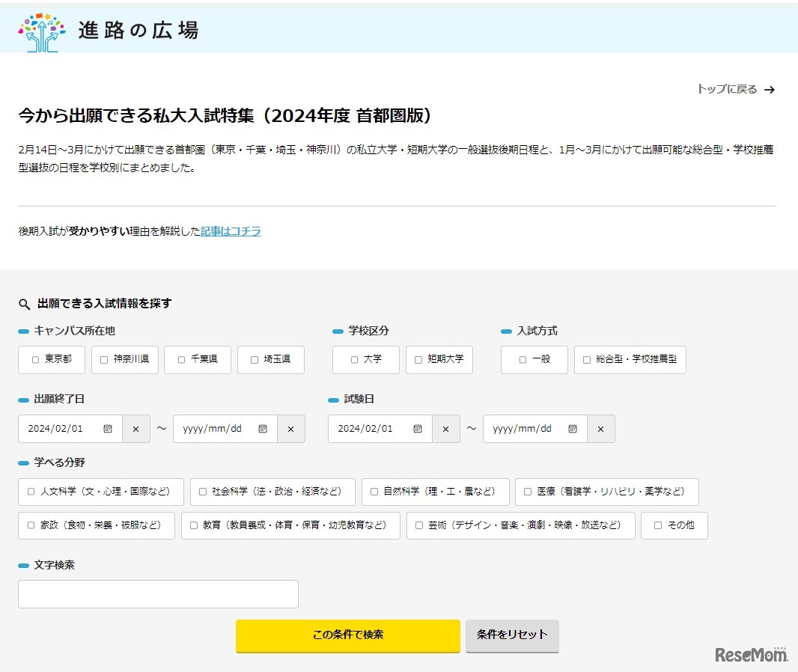This screenshot has height=672, width=798.
Task: Clear the 出願終了日 start date using its × icon
Action: point(135,429)
